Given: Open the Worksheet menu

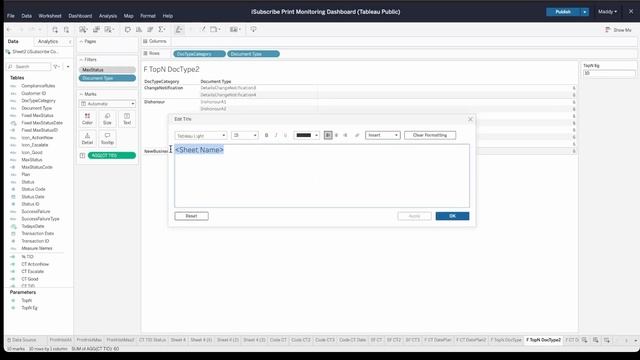Looking at the screenshot, I should pyautogui.click(x=50, y=16).
